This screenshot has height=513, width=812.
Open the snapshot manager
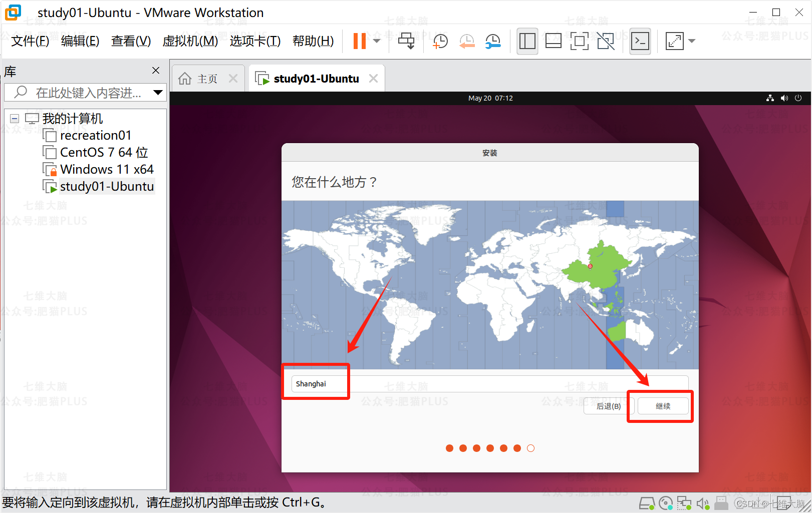pos(493,41)
